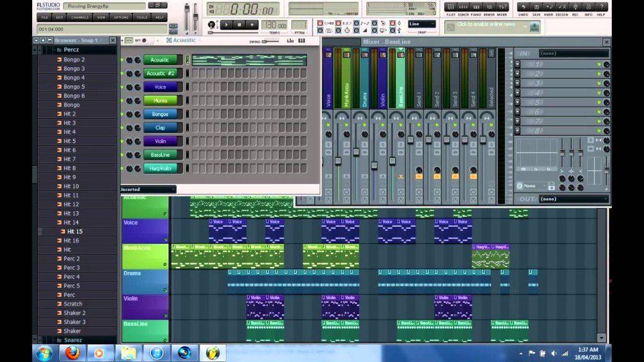Start playback with the Play button
This screenshot has width=644, height=362.
[226, 25]
